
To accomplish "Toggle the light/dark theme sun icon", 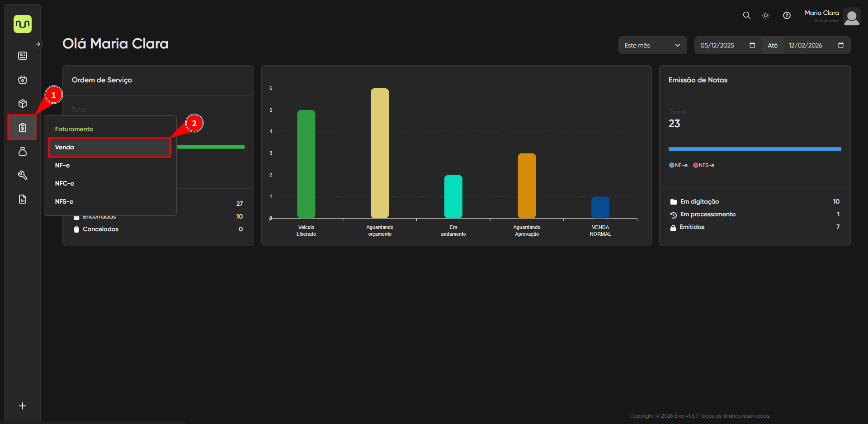I will 766,15.
